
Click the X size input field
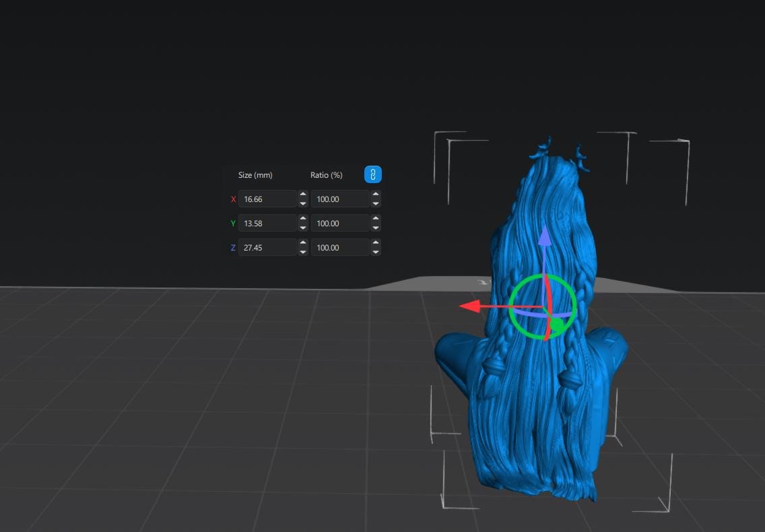(x=267, y=199)
